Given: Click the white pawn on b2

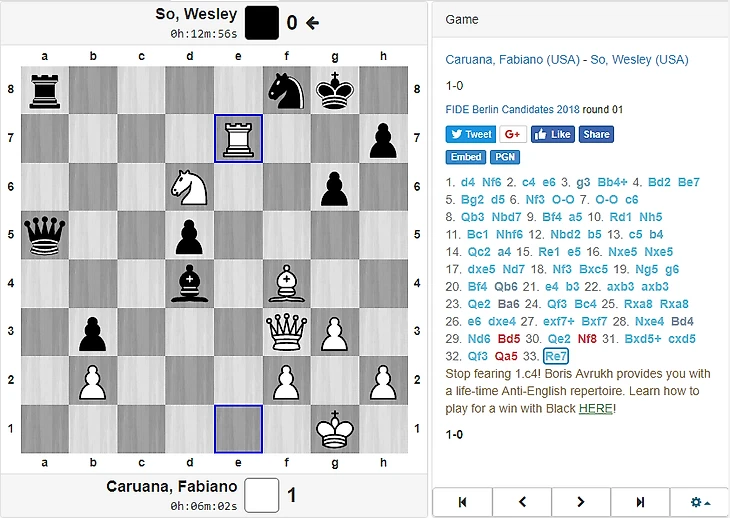Looking at the screenshot, I should 93,380.
